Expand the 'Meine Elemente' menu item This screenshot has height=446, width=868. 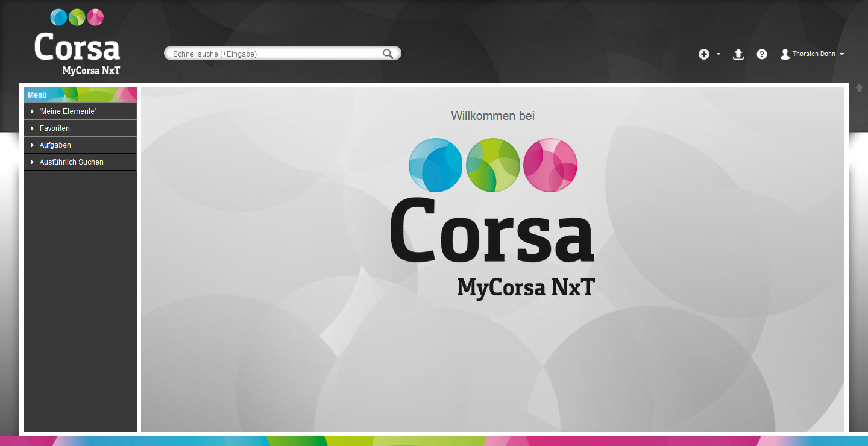pos(33,111)
